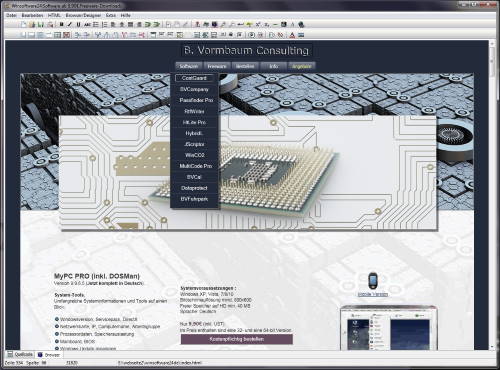Screen dimensions: 500x370
Task: Click the New document icon
Action: click(23, 24)
